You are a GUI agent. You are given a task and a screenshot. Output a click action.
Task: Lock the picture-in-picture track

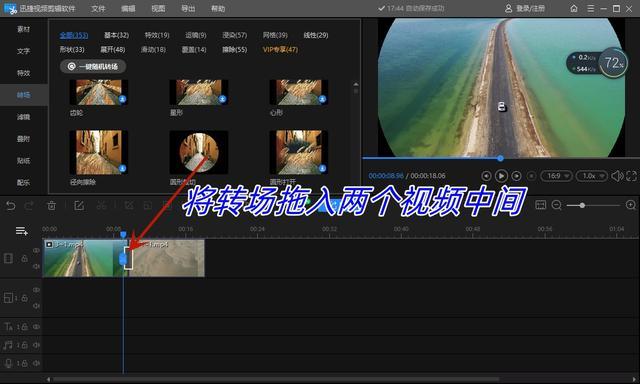(x=25, y=298)
